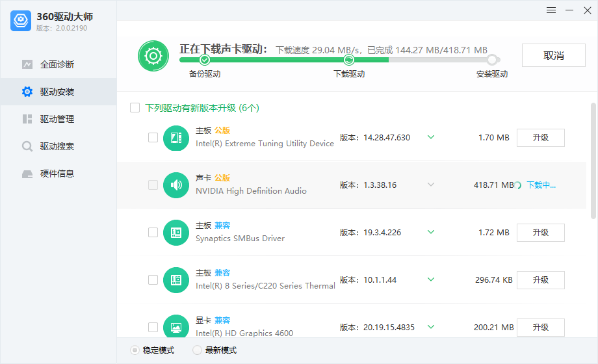Click the 360驱动大师 logo icon
Screen dimensions: 598x364
tap(21, 21)
